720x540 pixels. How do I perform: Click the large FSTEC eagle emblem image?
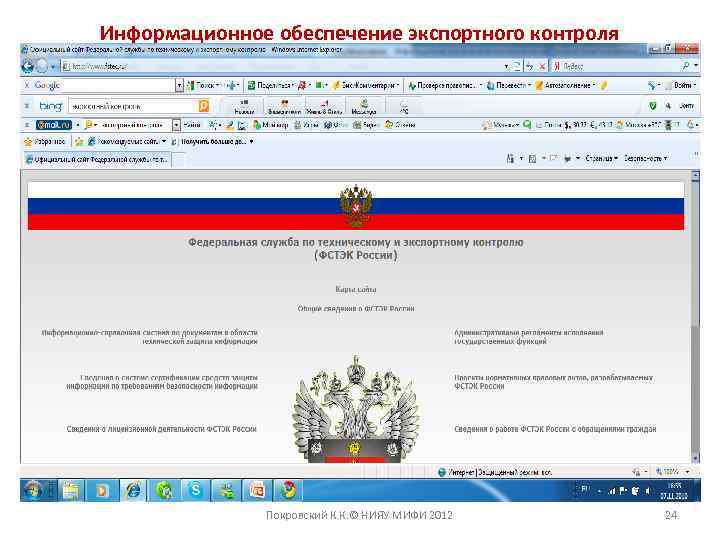tap(356, 409)
